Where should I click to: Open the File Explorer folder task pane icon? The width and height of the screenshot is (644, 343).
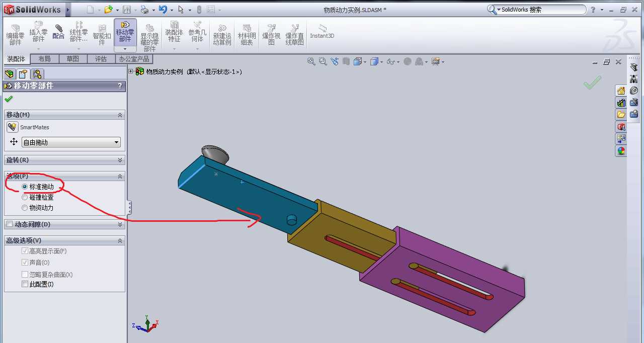[621, 115]
